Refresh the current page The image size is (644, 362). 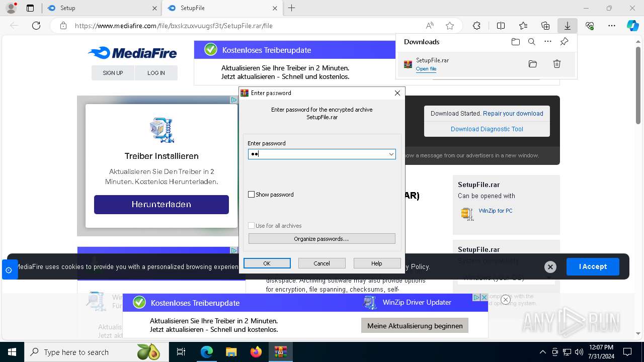pyautogui.click(x=36, y=26)
